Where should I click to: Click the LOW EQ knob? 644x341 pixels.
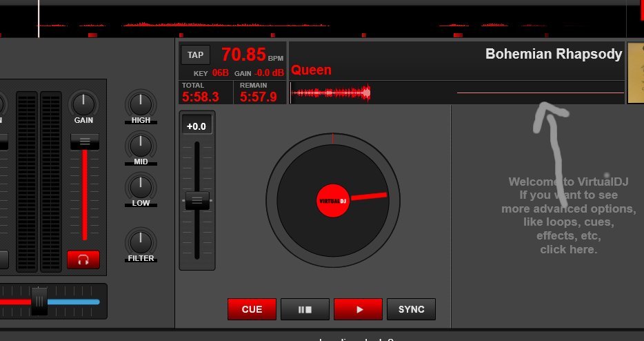pos(141,186)
